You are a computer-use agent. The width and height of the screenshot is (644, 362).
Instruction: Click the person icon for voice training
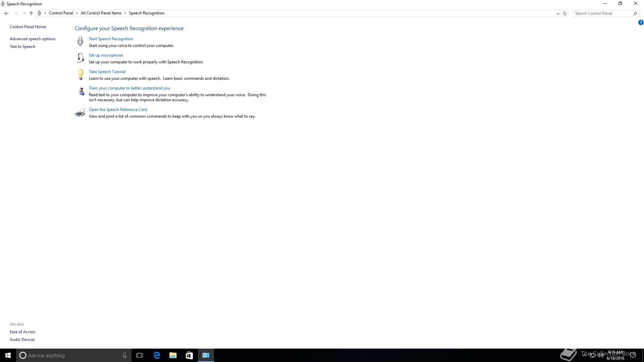81,91
